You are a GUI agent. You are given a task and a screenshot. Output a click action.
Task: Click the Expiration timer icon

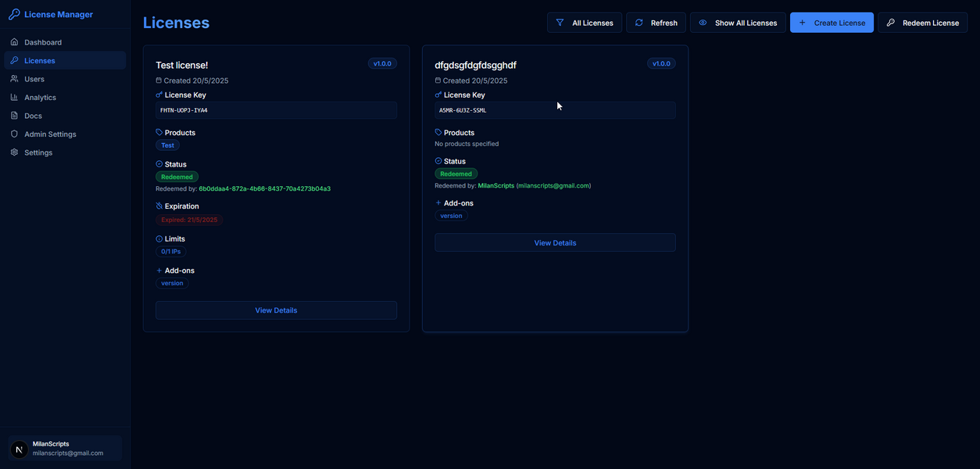[159, 206]
